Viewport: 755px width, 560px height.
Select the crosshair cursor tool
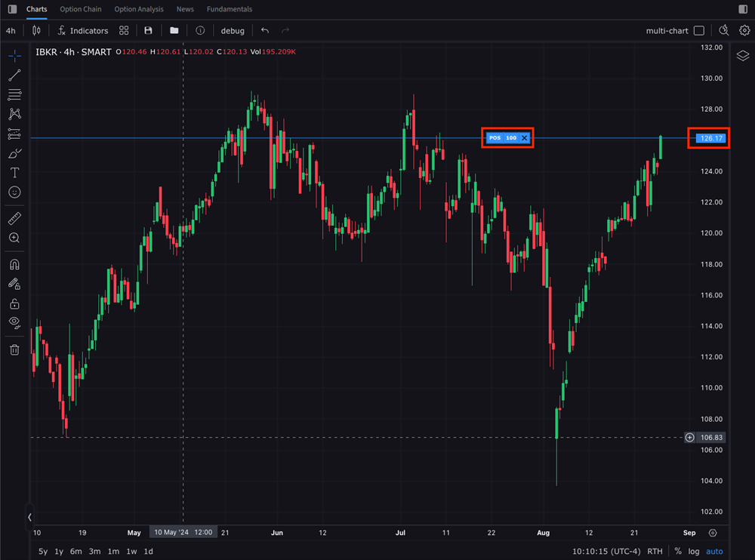coord(14,56)
